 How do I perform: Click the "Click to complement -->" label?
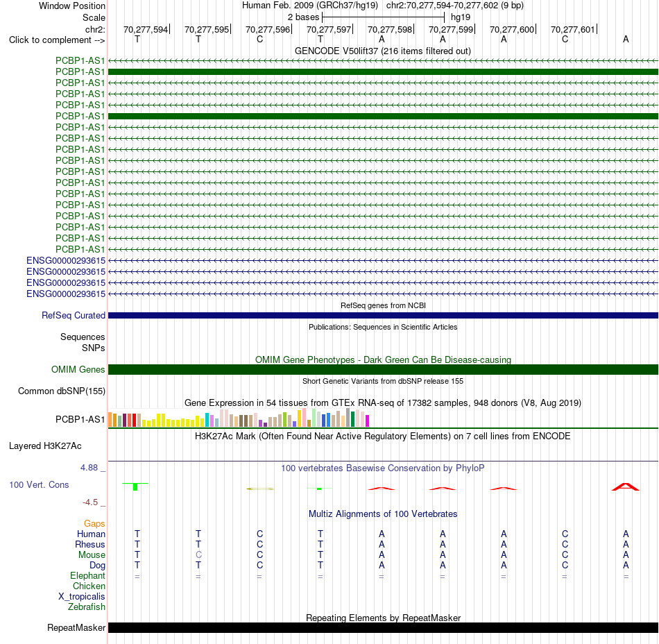57,40
